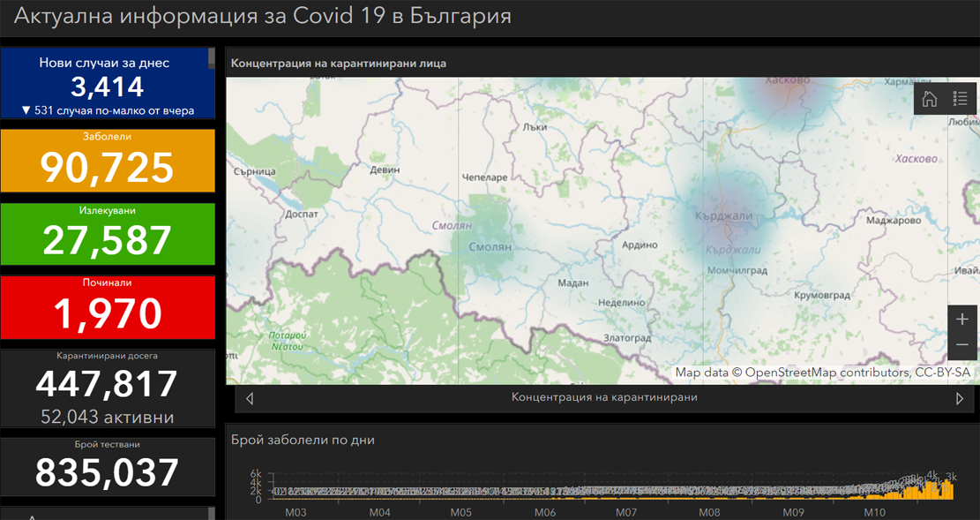Click the left panel scrollbar thumb

coord(212,57)
